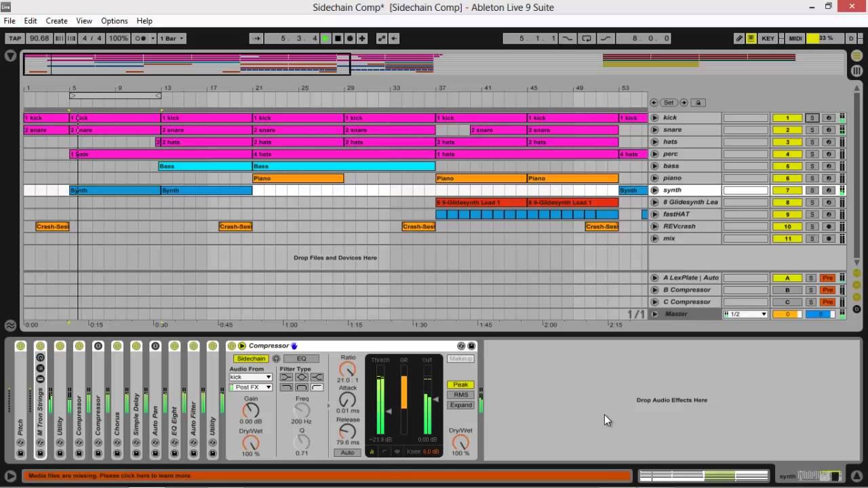Toggle the Compressor device activator
This screenshot has height=488, width=868.
(231, 346)
